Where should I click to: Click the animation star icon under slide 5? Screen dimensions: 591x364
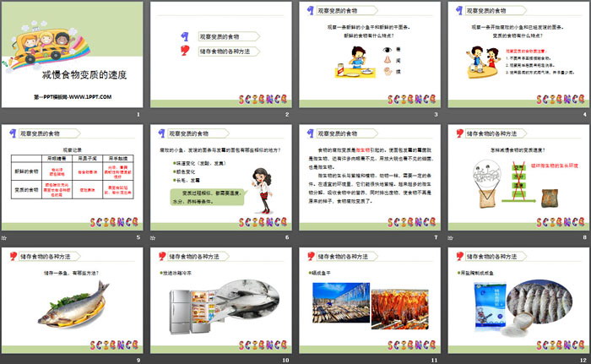(3, 237)
